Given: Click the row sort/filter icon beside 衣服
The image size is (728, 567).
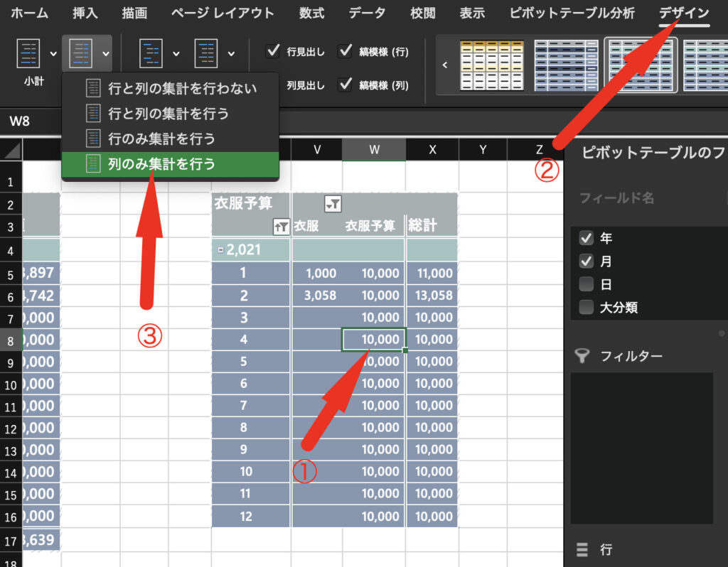Looking at the screenshot, I should 281,227.
